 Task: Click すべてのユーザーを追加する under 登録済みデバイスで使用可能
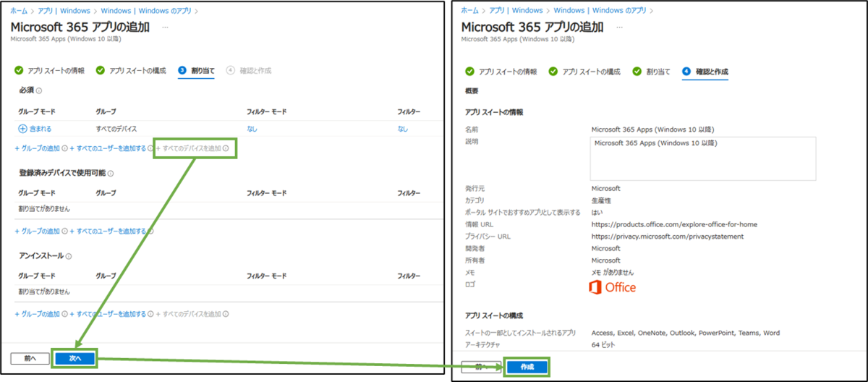[108, 232]
